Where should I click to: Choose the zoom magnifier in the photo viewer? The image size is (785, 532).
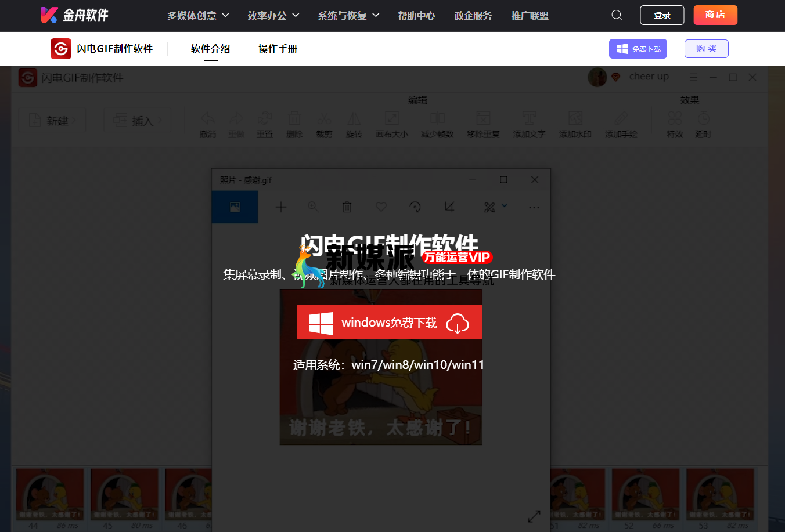coord(313,207)
